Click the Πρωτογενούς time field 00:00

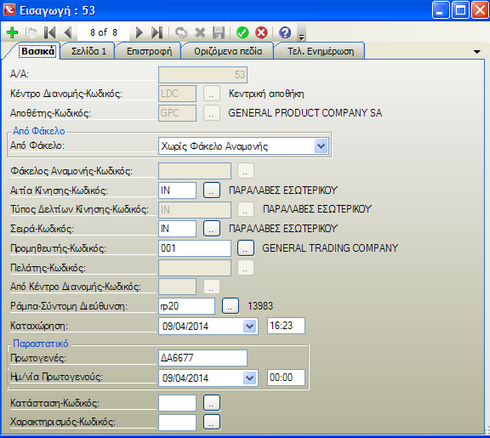(x=286, y=378)
